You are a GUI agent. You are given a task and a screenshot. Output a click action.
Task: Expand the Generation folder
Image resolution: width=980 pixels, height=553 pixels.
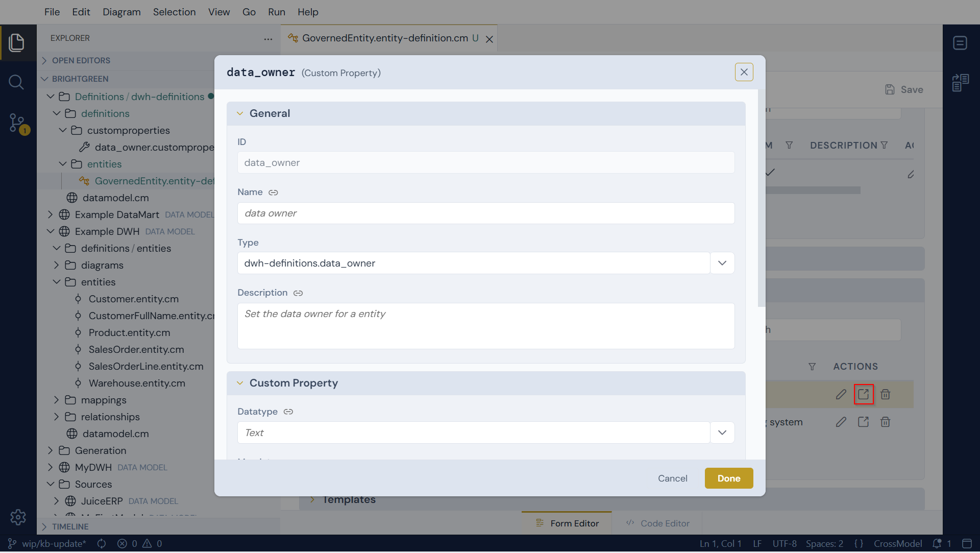tap(50, 450)
